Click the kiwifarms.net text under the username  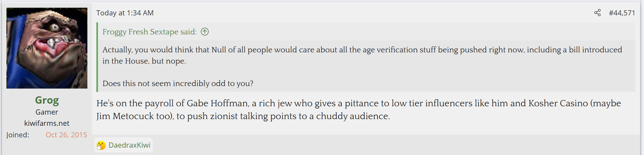(47, 123)
